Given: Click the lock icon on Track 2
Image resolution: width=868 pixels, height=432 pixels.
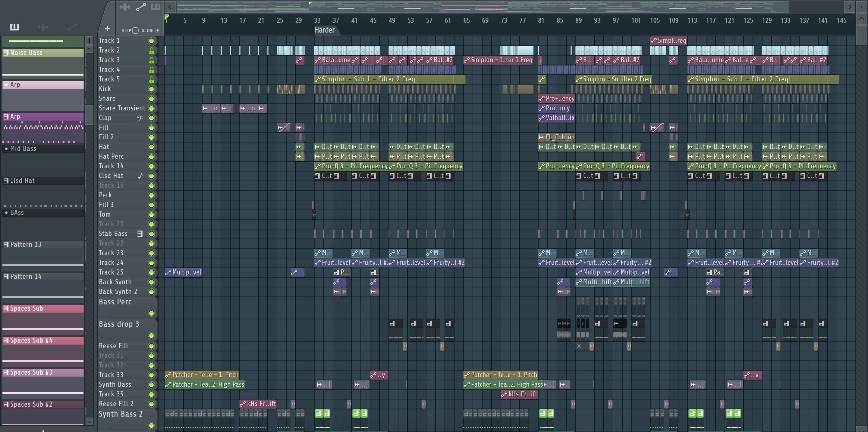Looking at the screenshot, I should point(151,50).
